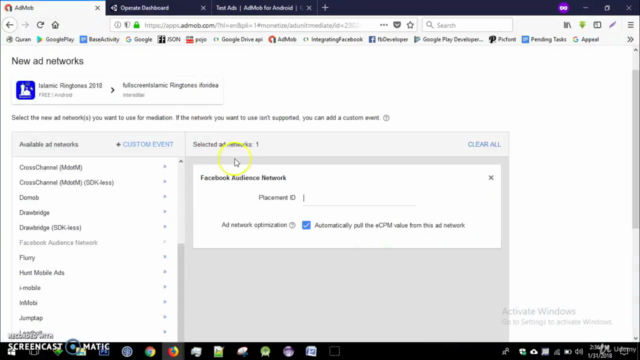640x360 pixels.
Task: Click the Placement ID input field
Action: click(x=359, y=198)
